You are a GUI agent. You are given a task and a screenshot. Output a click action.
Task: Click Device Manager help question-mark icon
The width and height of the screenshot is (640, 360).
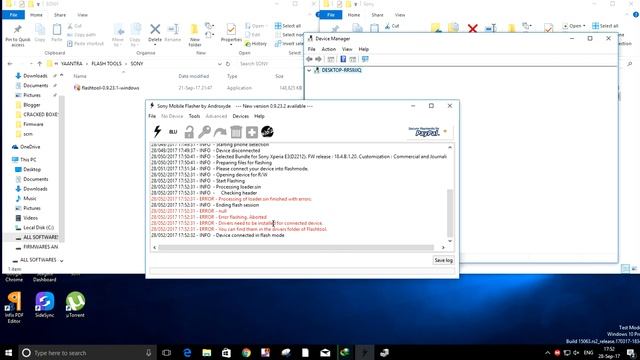(343, 59)
